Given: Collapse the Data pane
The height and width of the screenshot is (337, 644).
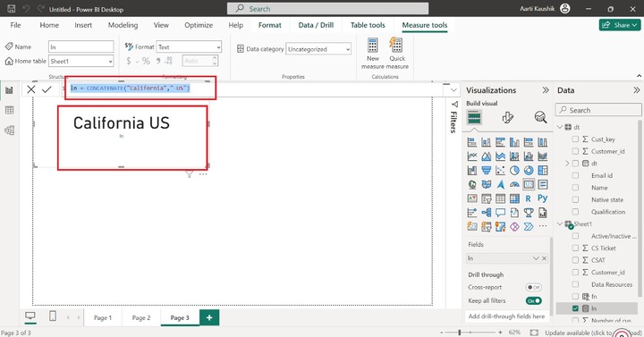Looking at the screenshot, I should click(636, 90).
